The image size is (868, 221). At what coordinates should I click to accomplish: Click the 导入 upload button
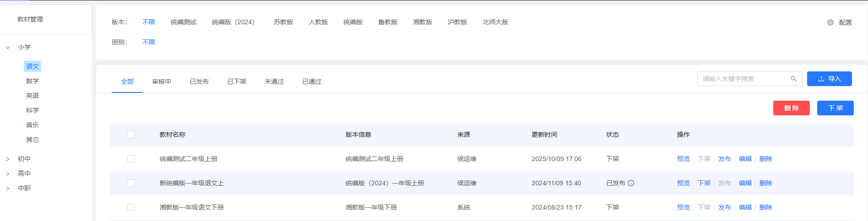coord(829,79)
